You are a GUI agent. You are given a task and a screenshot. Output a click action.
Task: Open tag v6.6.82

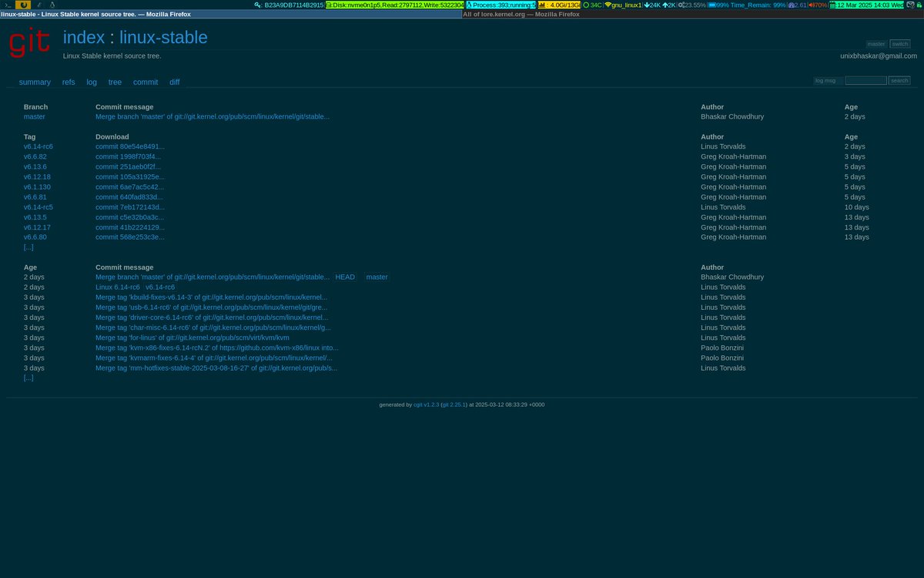(35, 156)
